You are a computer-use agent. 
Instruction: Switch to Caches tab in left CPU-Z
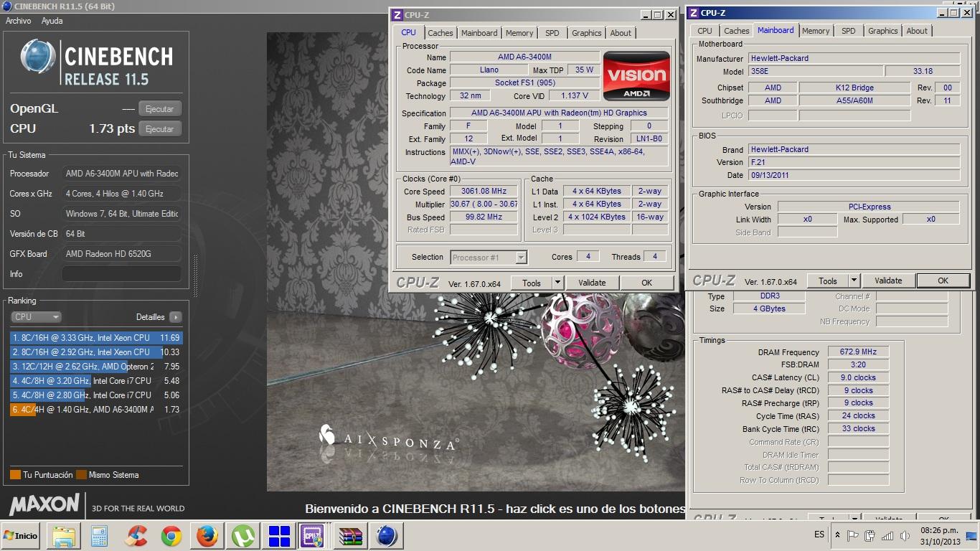pos(440,33)
